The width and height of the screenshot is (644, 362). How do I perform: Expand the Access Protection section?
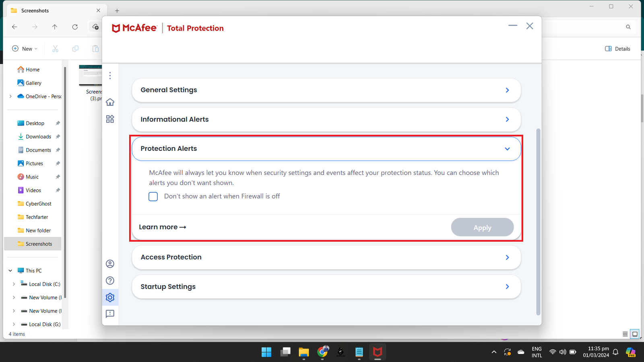(326, 257)
